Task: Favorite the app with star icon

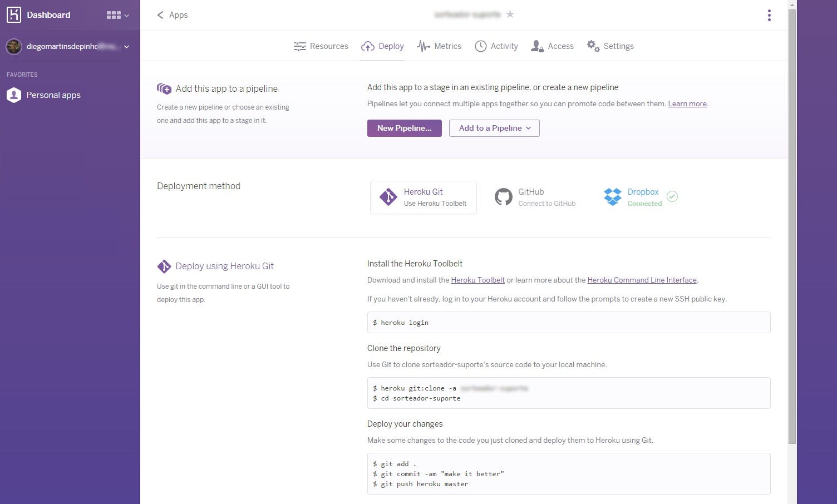Action: point(510,14)
